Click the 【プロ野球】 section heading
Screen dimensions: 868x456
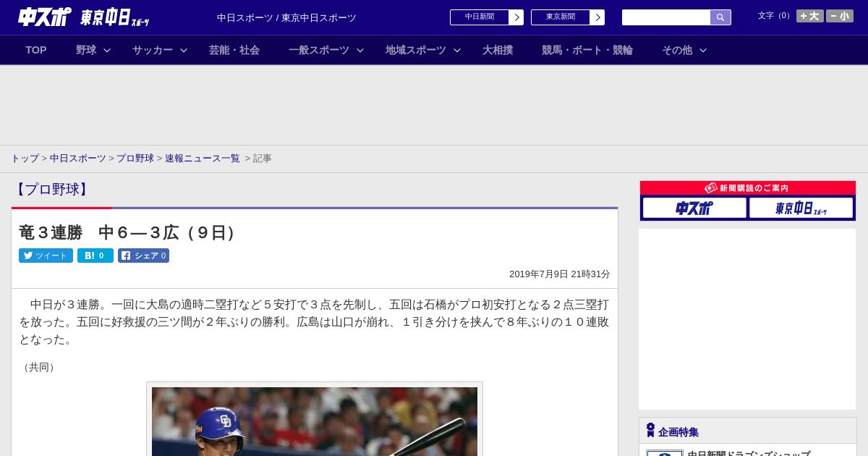[x=52, y=190]
